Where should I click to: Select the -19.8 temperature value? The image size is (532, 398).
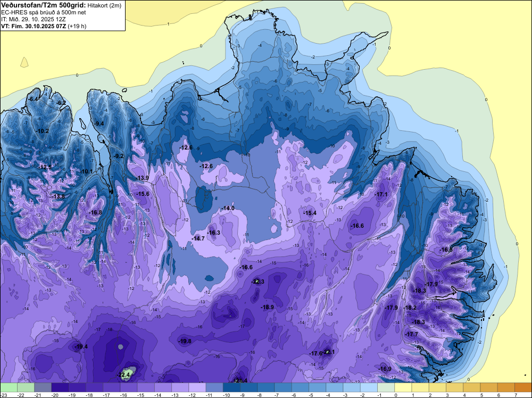tap(185, 342)
